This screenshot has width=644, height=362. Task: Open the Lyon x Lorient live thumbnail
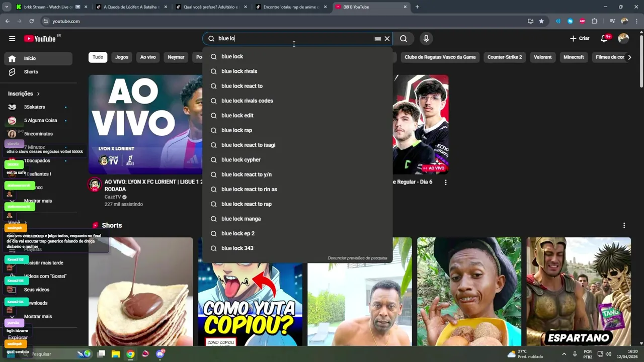pos(145,124)
